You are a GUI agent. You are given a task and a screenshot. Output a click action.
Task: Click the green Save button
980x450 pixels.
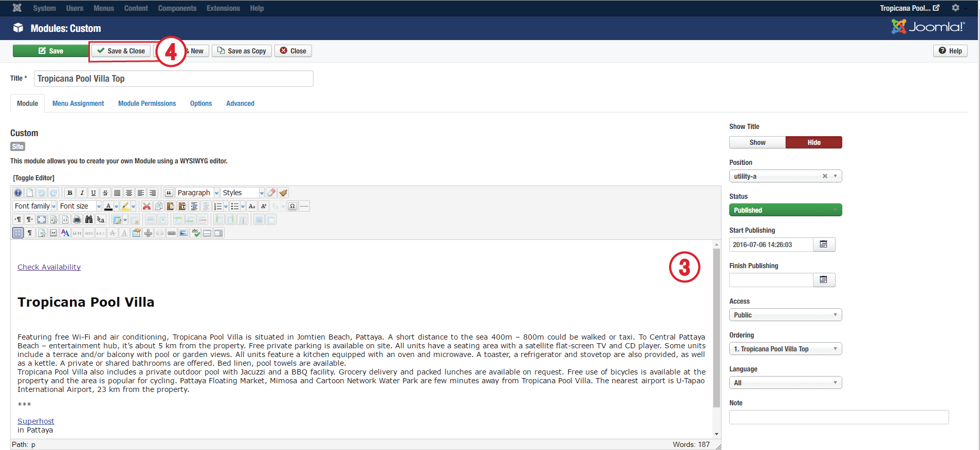(x=50, y=51)
